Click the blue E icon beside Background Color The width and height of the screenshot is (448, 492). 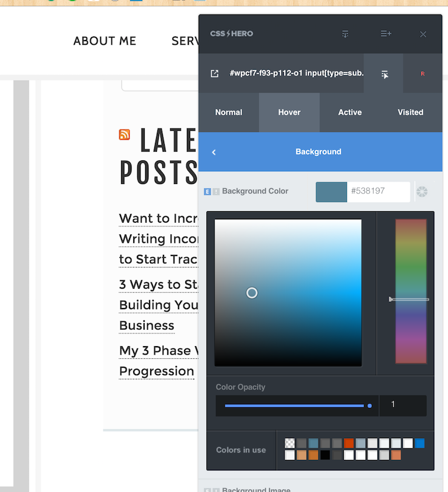point(207,191)
